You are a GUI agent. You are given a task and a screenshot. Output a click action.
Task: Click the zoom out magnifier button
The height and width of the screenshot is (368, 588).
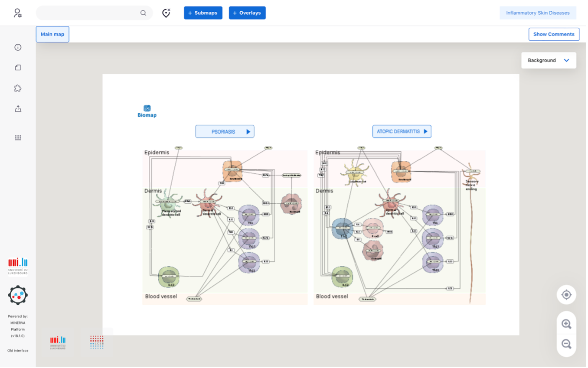pyautogui.click(x=566, y=344)
